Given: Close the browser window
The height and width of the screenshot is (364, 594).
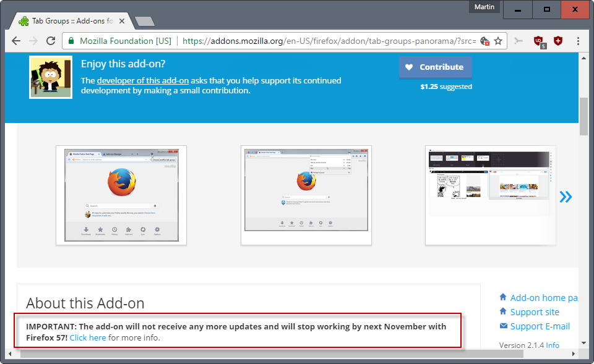Looking at the screenshot, I should (x=575, y=9).
